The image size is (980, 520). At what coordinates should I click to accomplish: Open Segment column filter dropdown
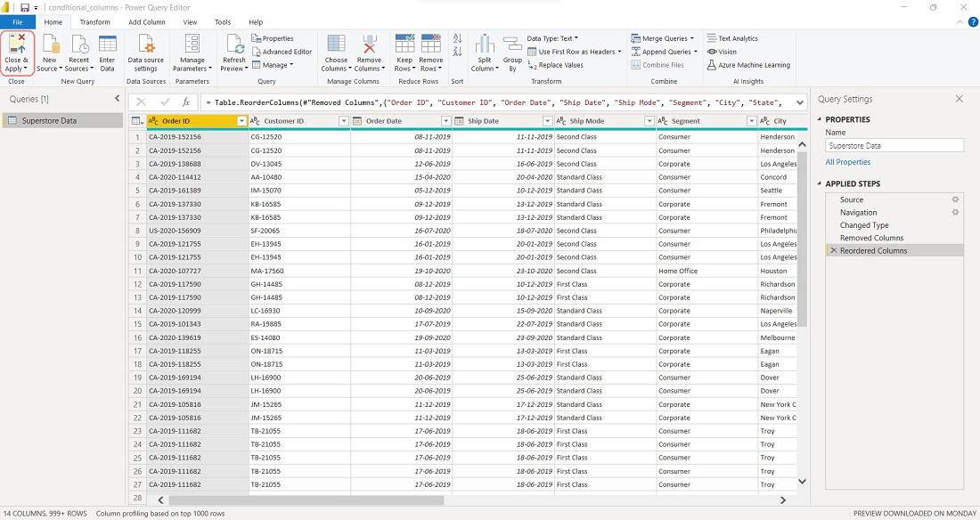tap(751, 120)
